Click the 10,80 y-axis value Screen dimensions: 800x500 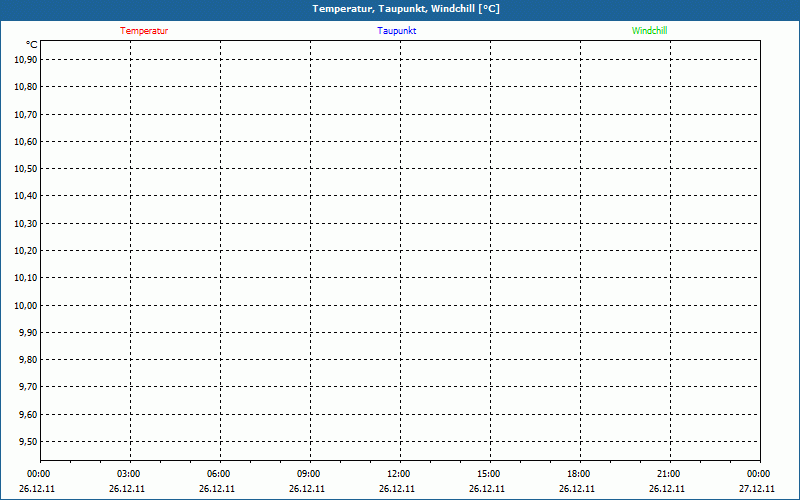26,87
